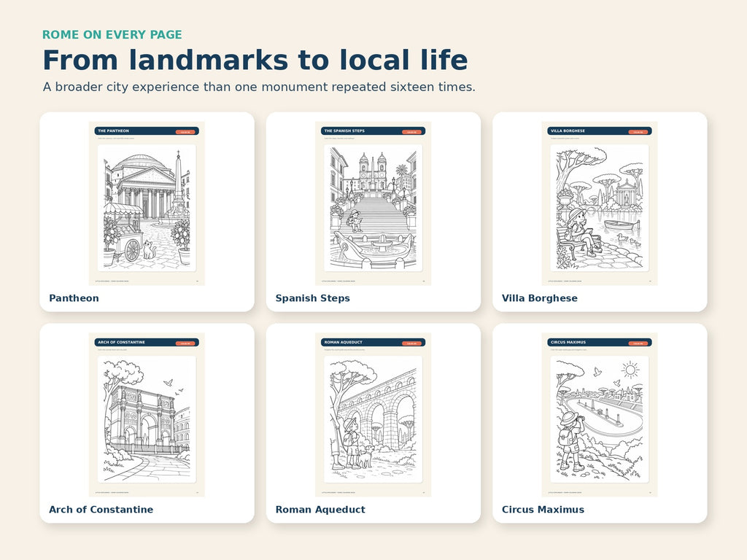Click 'THE SPANISH STEPS' page header title

(344, 131)
